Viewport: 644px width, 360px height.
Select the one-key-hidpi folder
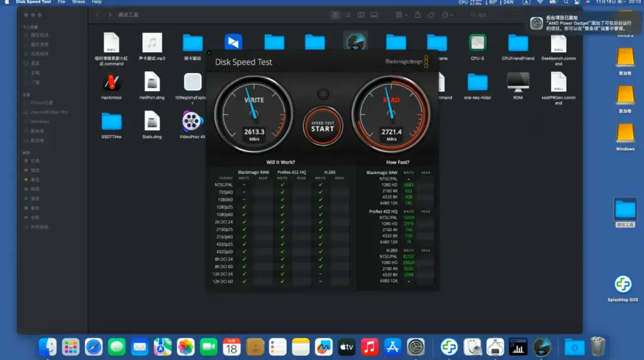[x=477, y=86]
